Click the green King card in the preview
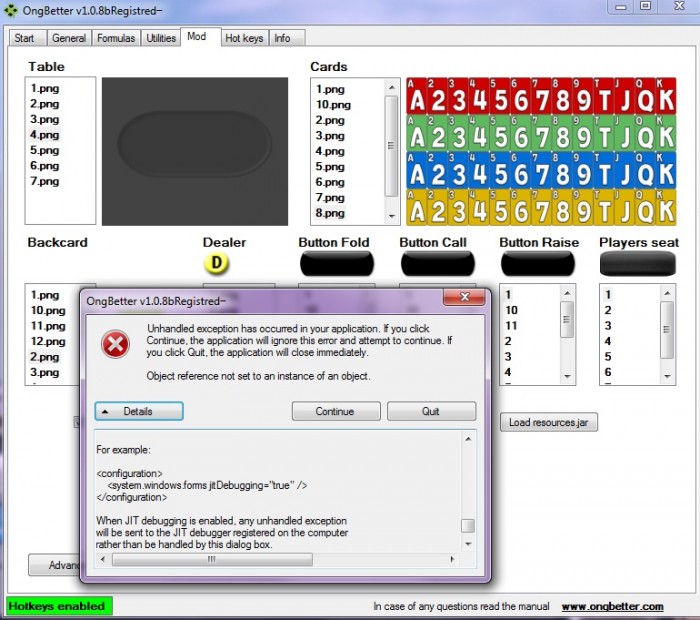Screen dimensions: 700x620 (666, 133)
